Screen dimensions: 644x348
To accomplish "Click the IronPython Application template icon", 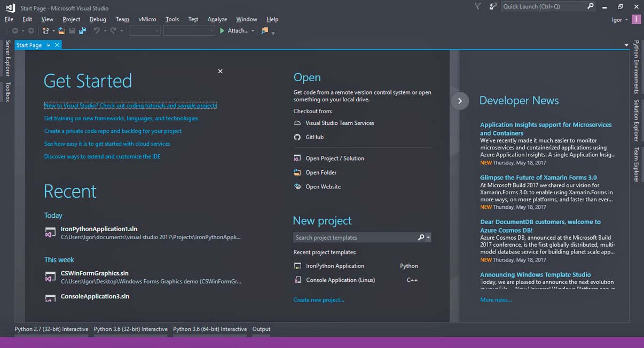I will tap(297, 266).
